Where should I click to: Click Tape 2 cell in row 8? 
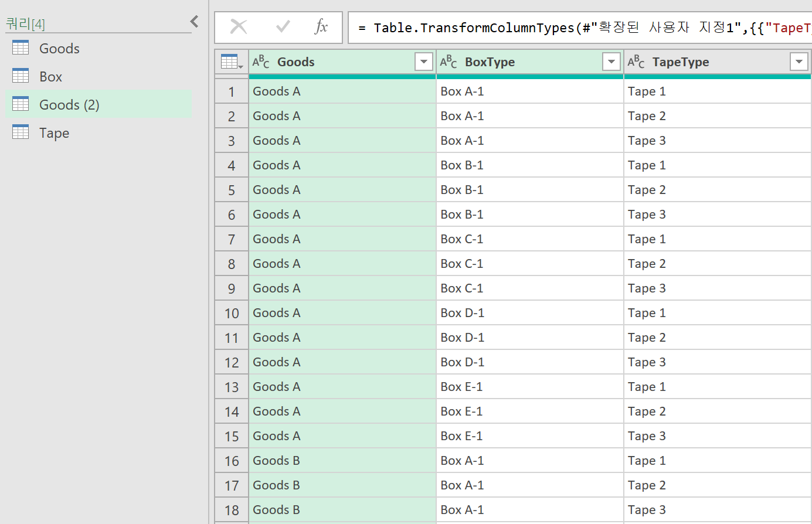pyautogui.click(x=718, y=264)
